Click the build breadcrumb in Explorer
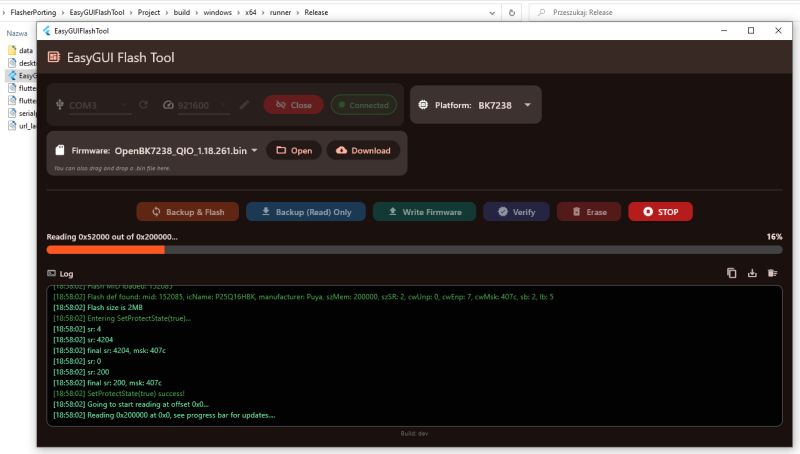This screenshot has width=800, height=454. (182, 12)
